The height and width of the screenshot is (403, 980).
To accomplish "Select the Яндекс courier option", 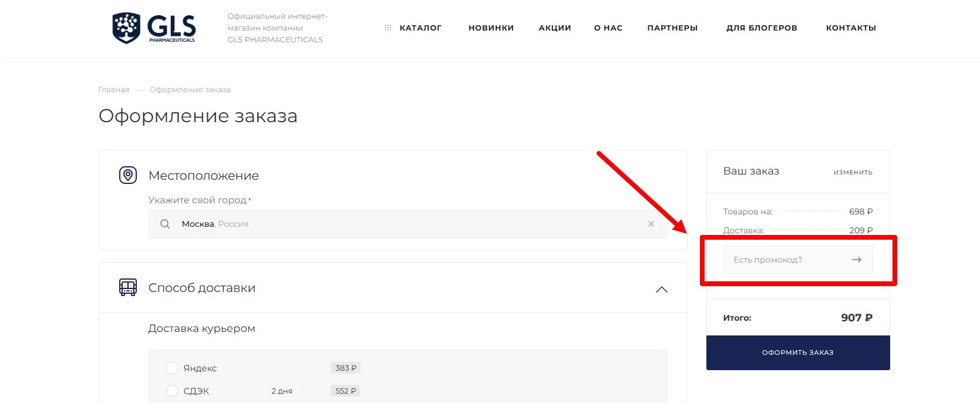I will pyautogui.click(x=172, y=368).
